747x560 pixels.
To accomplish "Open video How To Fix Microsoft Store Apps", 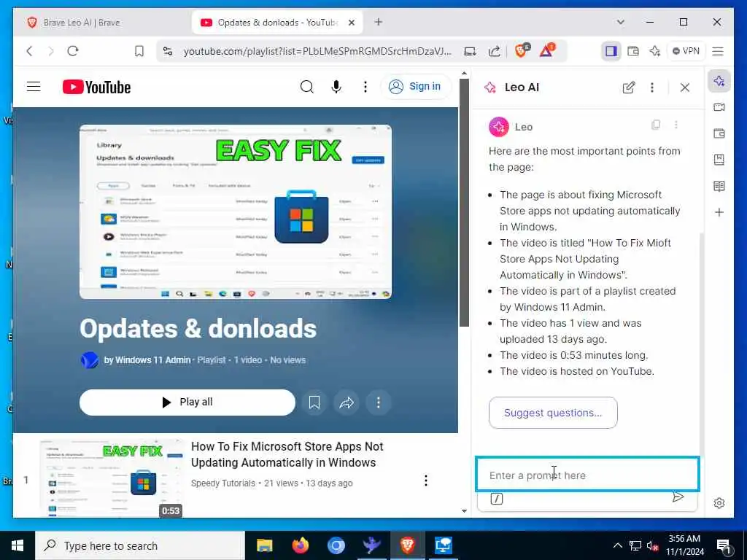I will [x=287, y=454].
